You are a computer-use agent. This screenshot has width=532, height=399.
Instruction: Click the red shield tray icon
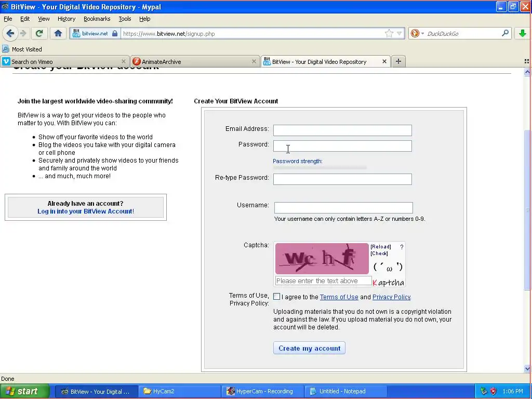494,391
